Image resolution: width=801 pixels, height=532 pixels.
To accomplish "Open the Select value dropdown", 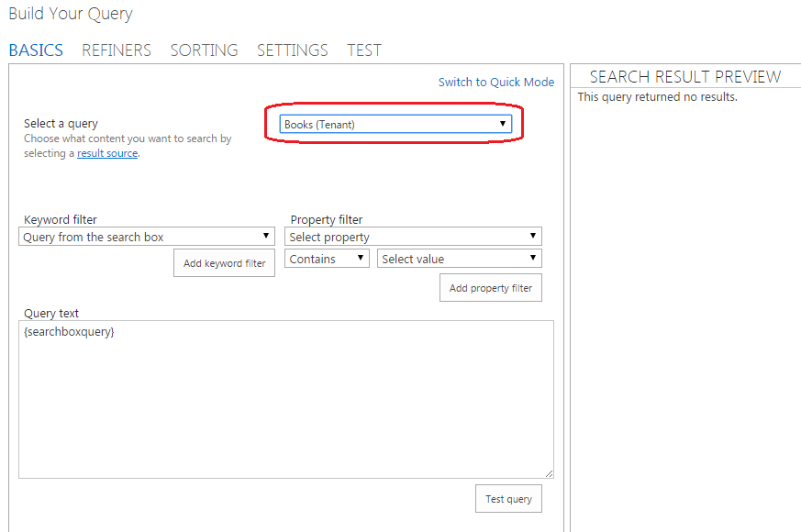I will coord(460,259).
